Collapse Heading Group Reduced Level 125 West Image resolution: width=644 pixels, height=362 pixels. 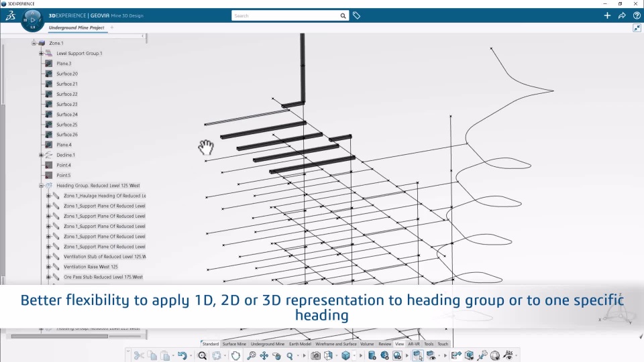click(x=41, y=186)
